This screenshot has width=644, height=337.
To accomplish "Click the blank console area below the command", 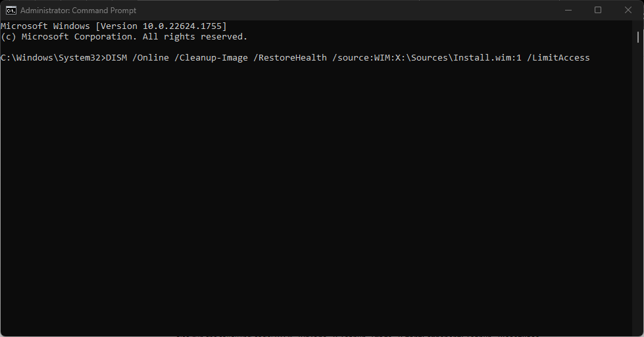I will pyautogui.click(x=316, y=197).
